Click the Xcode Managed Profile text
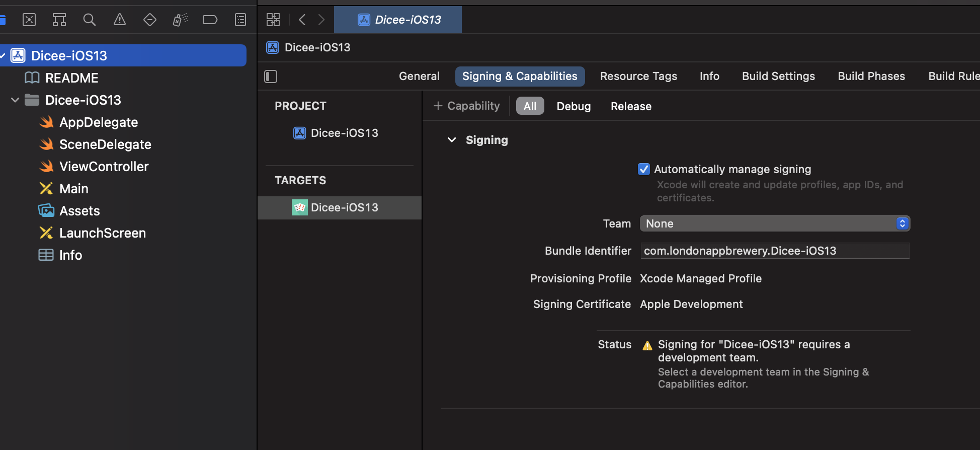980x450 pixels. point(701,278)
